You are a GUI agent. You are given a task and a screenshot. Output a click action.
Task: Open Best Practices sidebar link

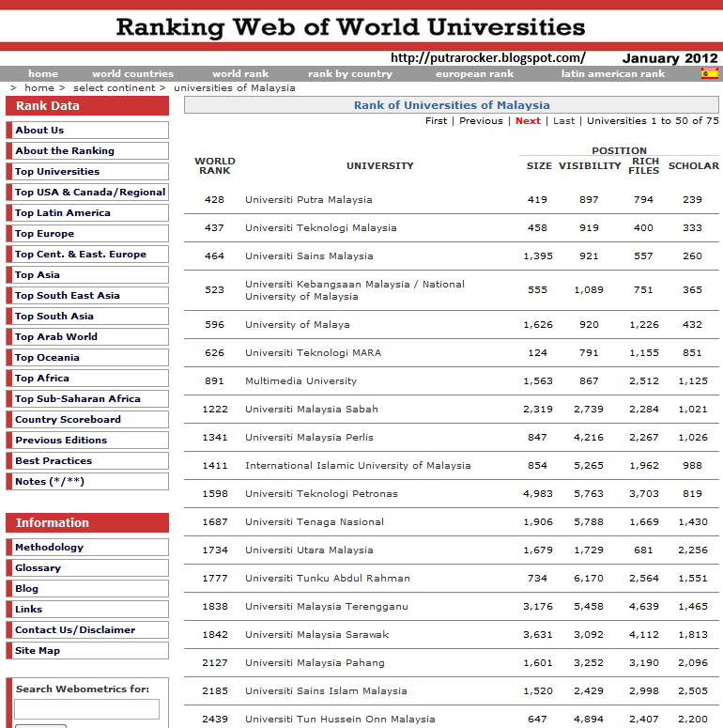pos(87,460)
